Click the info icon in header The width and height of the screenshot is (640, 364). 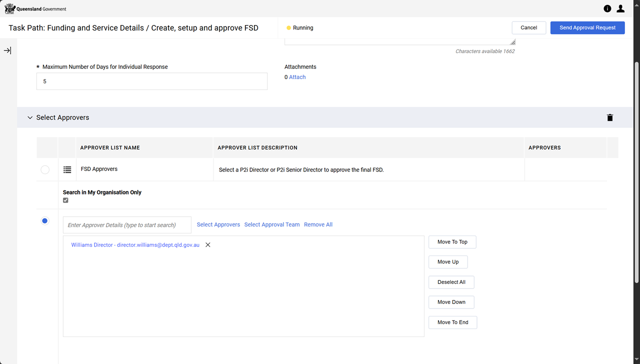pos(607,8)
